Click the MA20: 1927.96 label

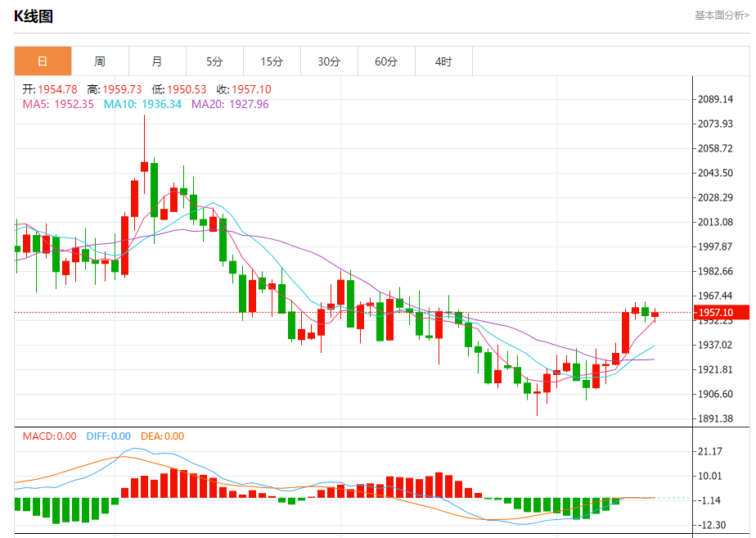coord(230,104)
